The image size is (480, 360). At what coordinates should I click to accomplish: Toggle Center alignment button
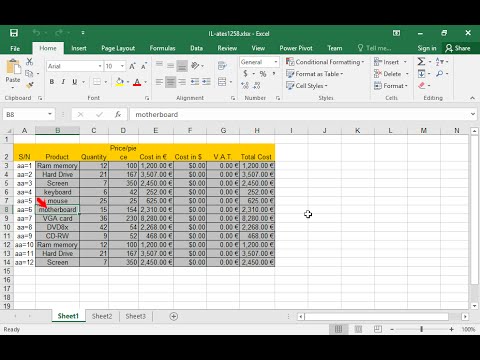[x=170, y=82]
